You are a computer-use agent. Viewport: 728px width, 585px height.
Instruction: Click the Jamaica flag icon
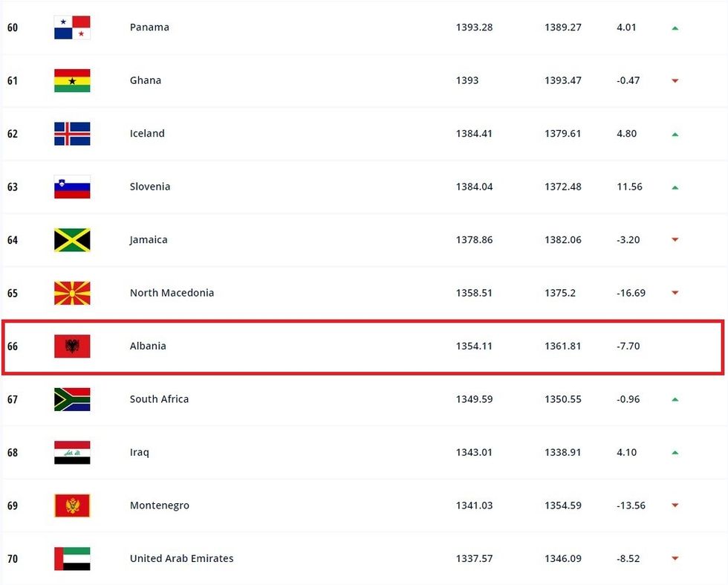tap(72, 240)
